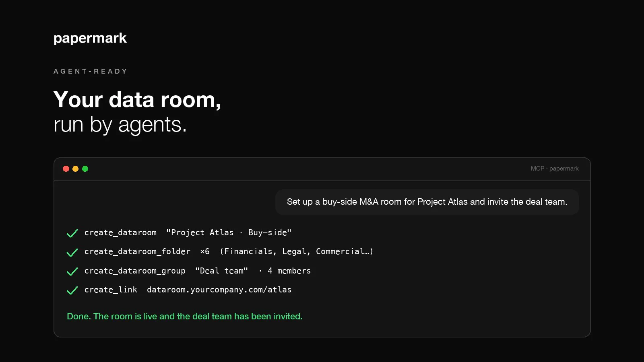The height and width of the screenshot is (362, 644).
Task: Select the "×6" folder count
Action: point(205,251)
